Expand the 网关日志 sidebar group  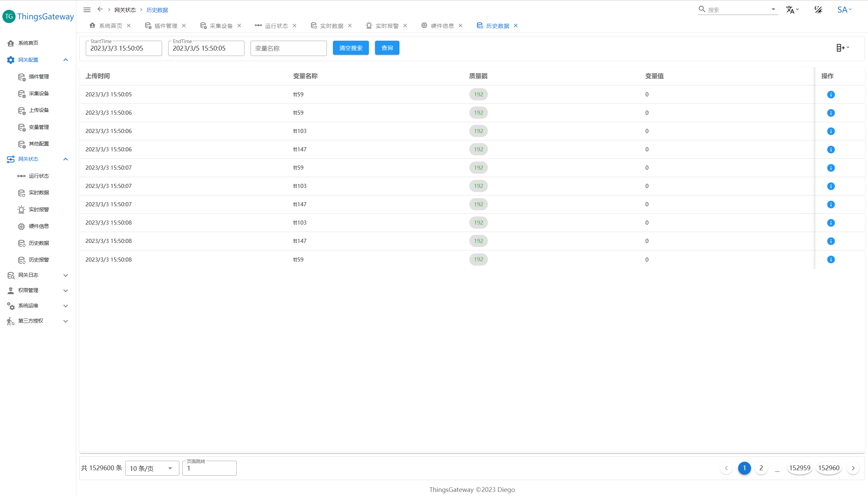coord(66,275)
